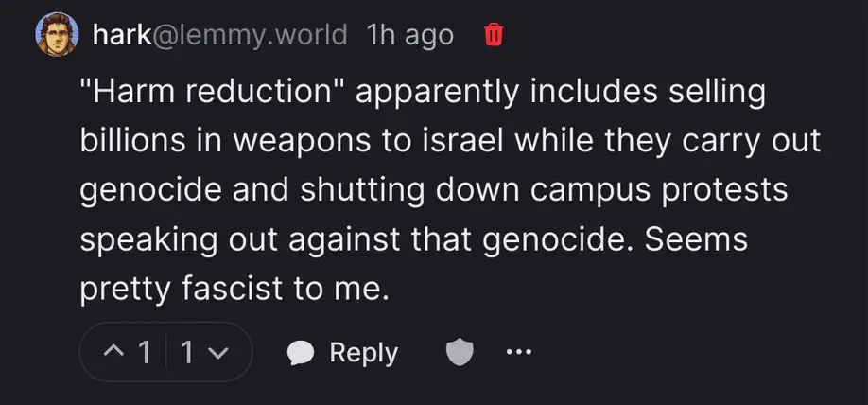
Task: Delete the comment using the red trash icon
Action: click(493, 36)
